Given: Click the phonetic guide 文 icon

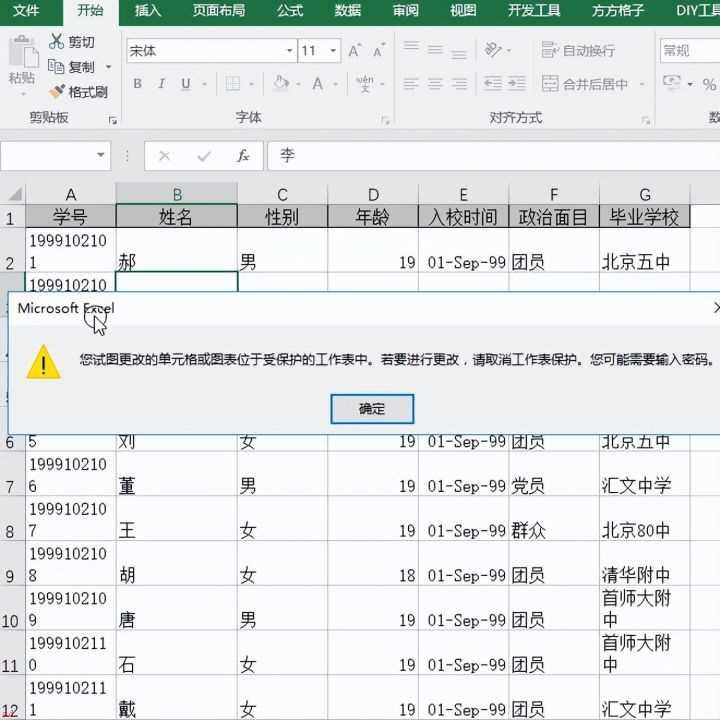Looking at the screenshot, I should click(365, 84).
